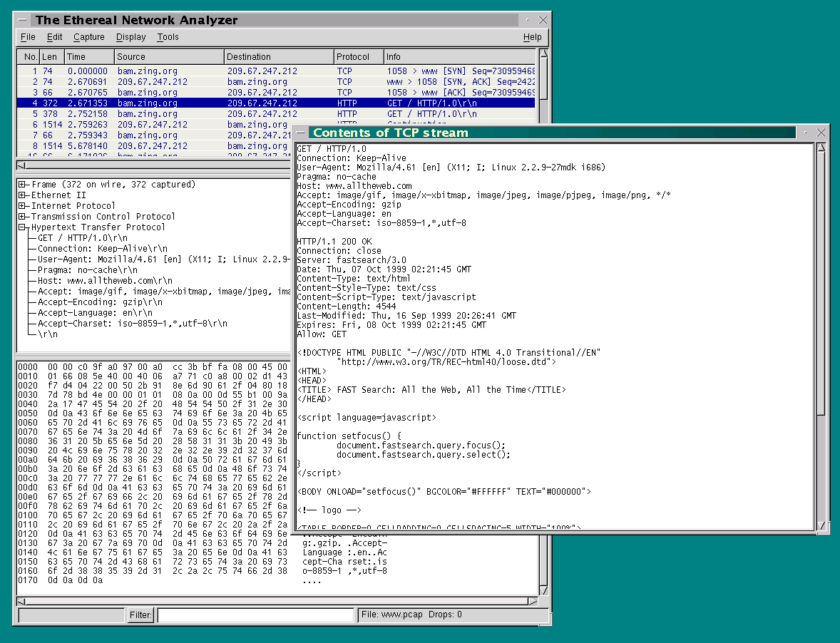This screenshot has width=840, height=643.
Task: Click the filter text input field
Action: click(x=255, y=614)
